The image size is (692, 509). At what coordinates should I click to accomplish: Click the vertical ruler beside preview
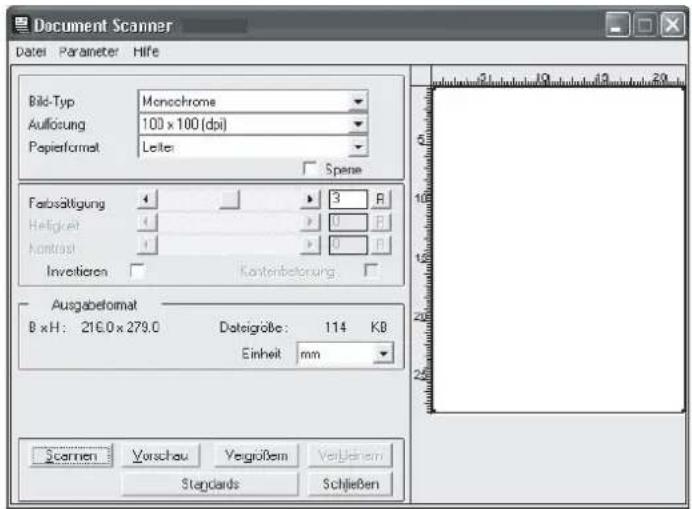click(422, 250)
